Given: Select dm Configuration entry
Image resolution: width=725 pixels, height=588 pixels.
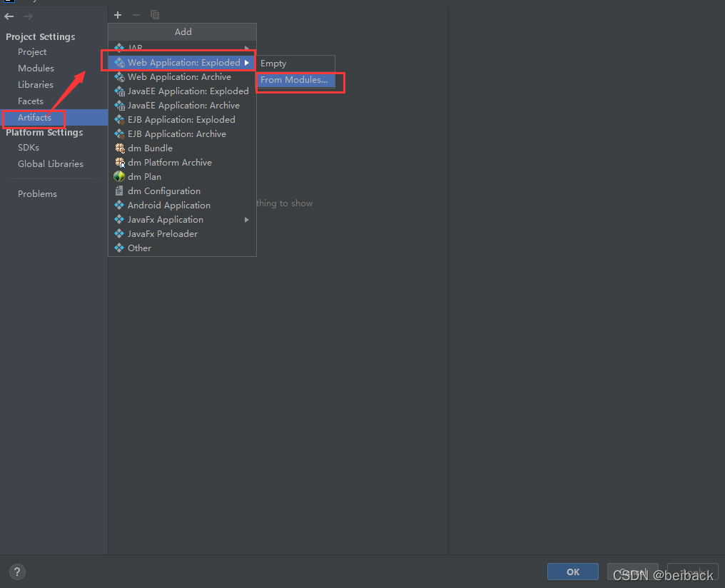Looking at the screenshot, I should click(x=182, y=191).
